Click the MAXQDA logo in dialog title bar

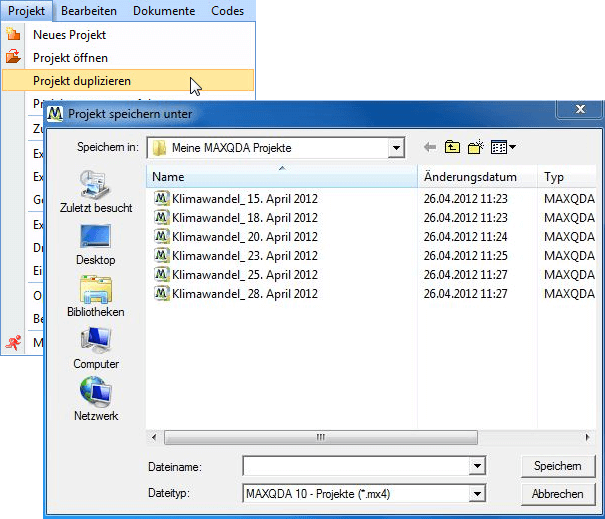coord(54,114)
